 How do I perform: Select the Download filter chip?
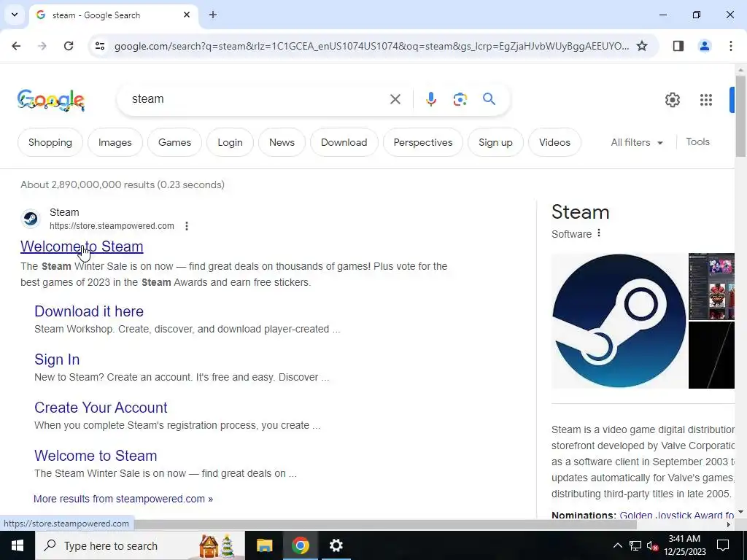344,142
